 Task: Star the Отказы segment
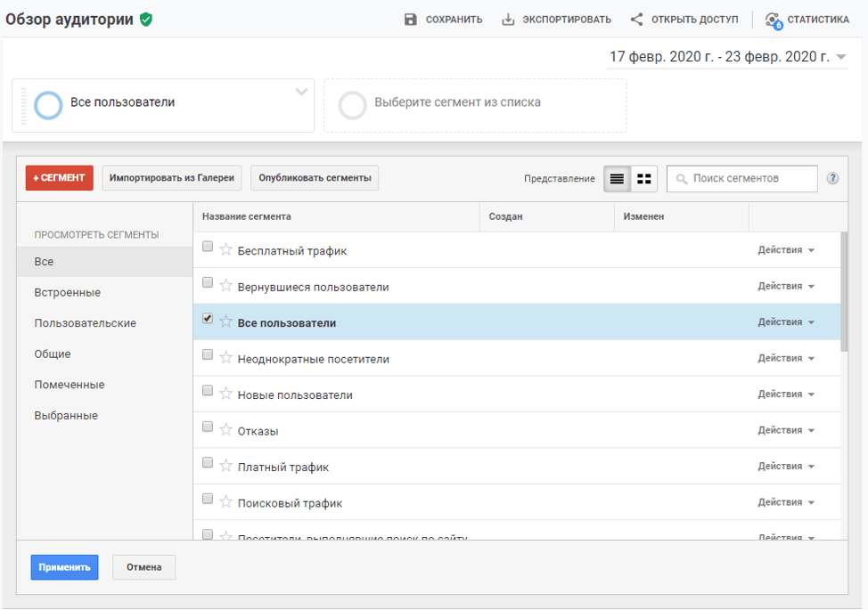225,430
